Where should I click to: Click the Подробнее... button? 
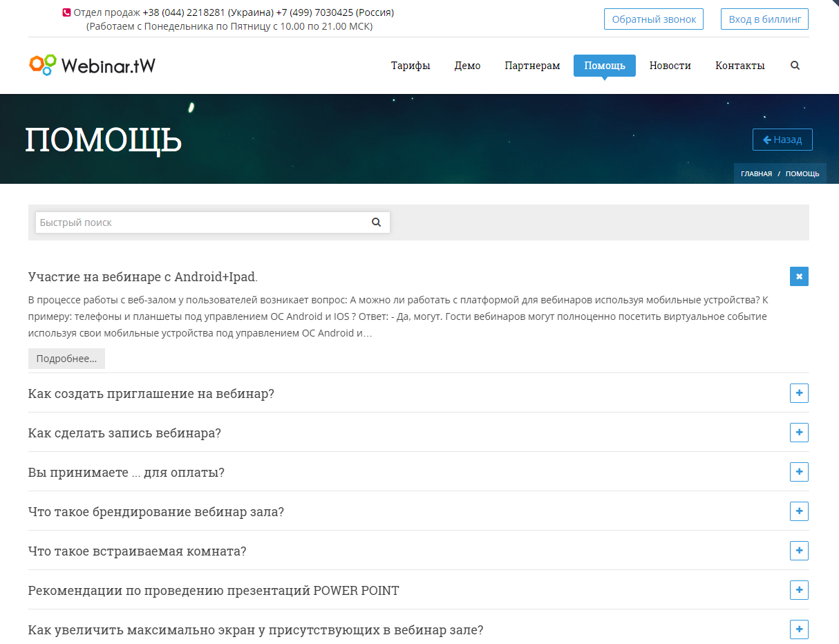(x=66, y=359)
